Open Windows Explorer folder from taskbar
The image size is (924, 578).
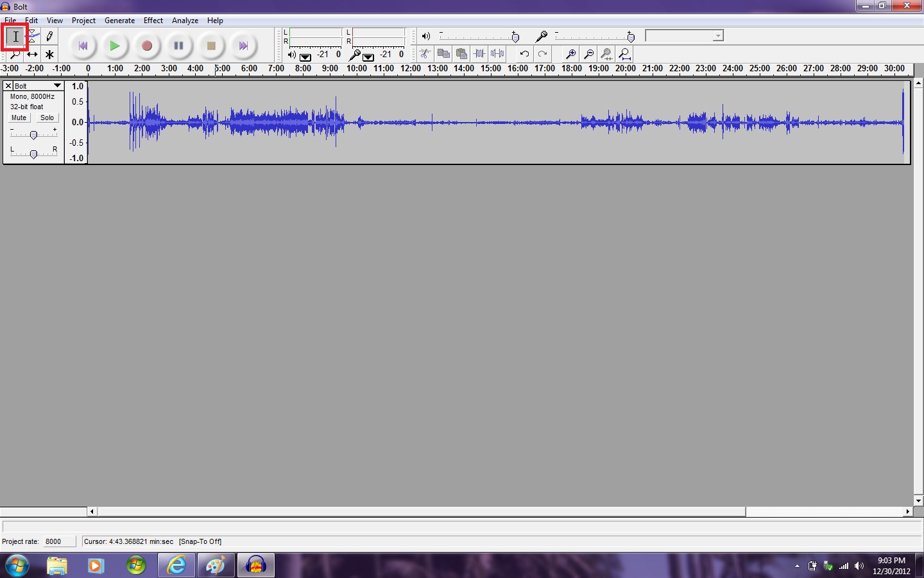pos(57,566)
